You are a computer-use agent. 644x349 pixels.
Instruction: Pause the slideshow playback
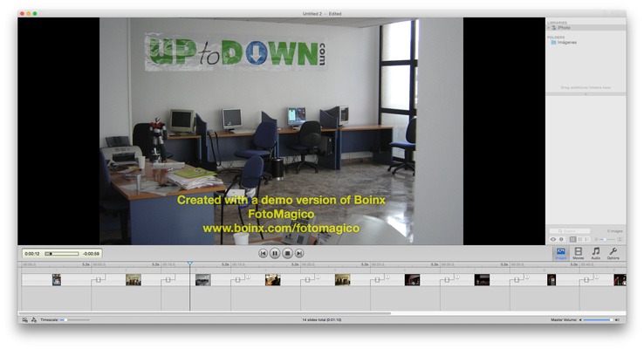[275, 253]
